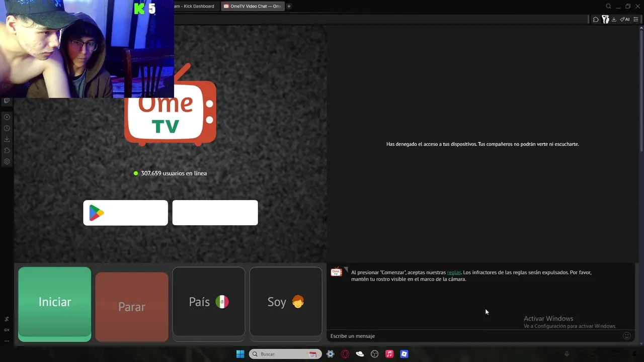The image size is (644, 362).
Task: Click the '307.659 usuarios en línea' text
Action: pyautogui.click(x=174, y=173)
